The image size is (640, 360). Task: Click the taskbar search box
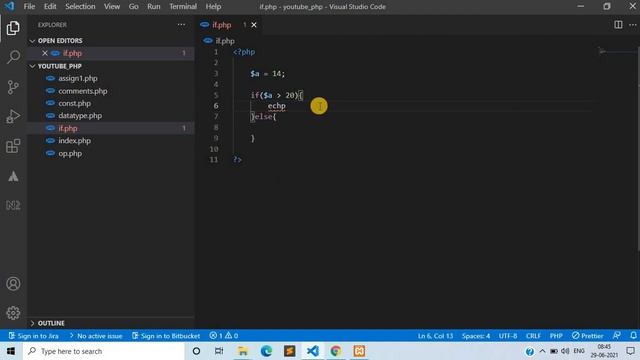pyautogui.click(x=104, y=351)
